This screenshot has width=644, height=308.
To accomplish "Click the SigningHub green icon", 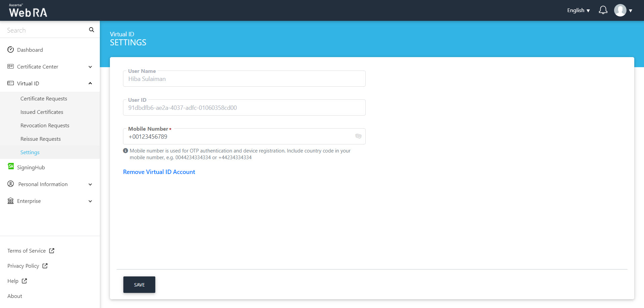I will (x=11, y=167).
